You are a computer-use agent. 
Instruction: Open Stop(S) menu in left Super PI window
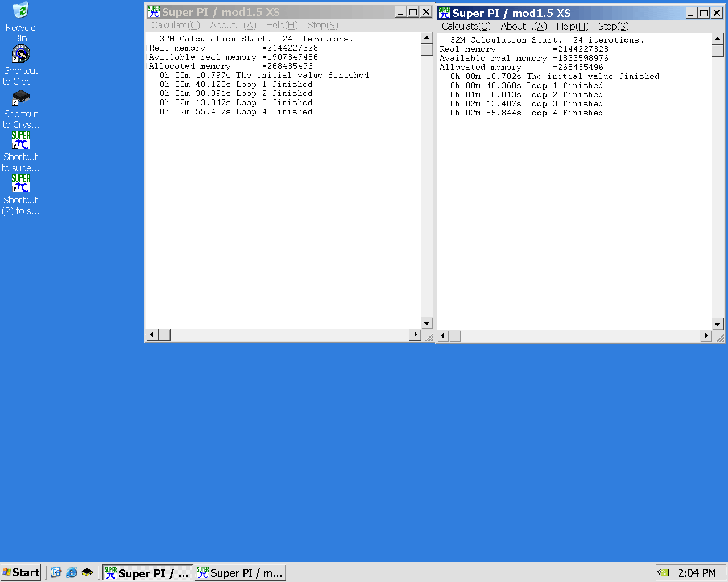click(x=323, y=25)
